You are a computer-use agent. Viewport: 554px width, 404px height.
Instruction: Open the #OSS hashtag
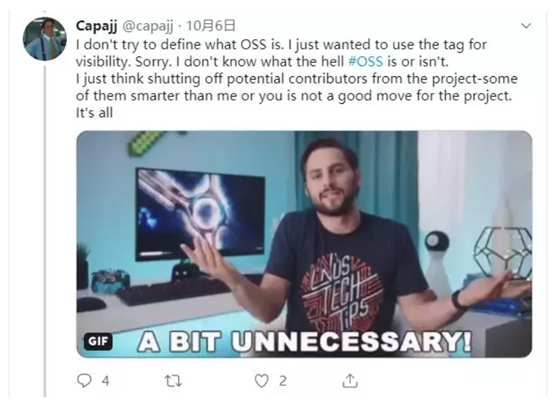point(365,62)
